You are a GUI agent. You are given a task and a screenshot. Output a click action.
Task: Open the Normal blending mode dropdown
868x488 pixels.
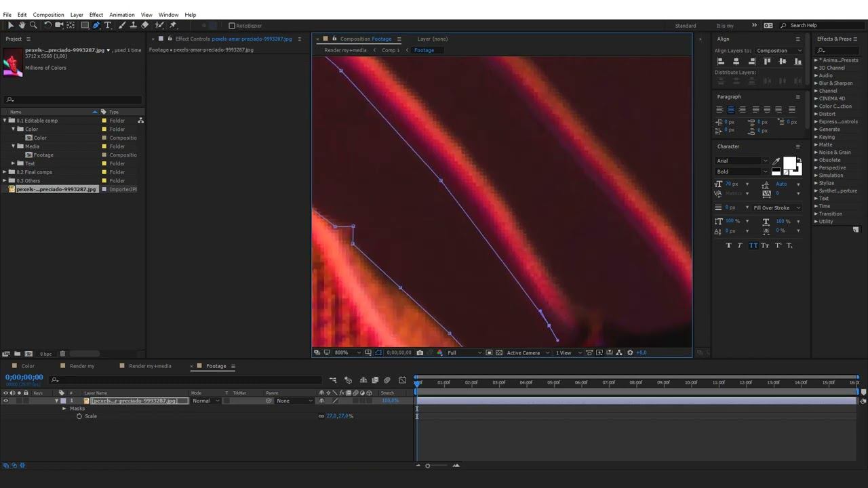205,401
